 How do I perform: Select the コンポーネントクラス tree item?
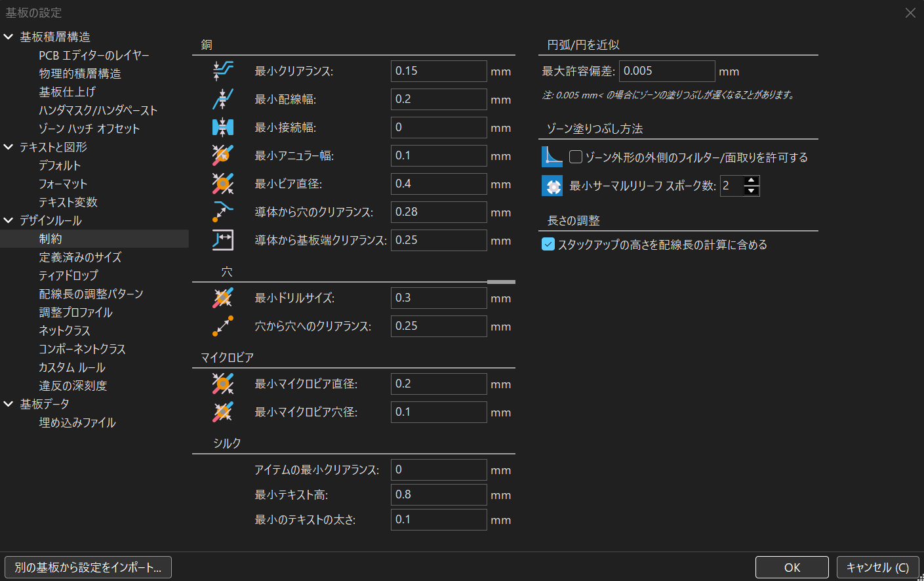[x=82, y=349]
